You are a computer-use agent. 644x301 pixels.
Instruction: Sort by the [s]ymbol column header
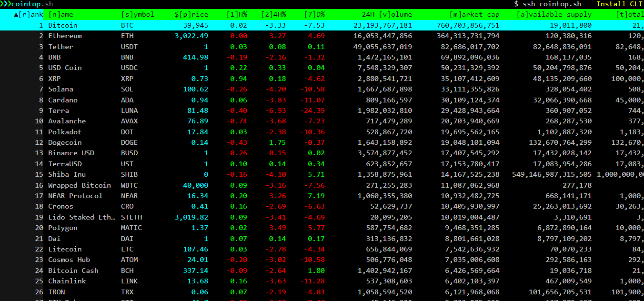(x=138, y=14)
